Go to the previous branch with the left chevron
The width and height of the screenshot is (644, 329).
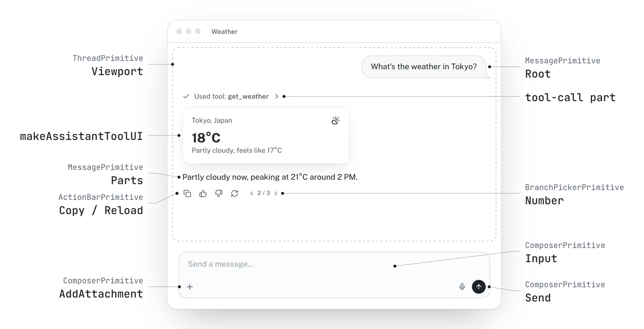click(x=252, y=193)
